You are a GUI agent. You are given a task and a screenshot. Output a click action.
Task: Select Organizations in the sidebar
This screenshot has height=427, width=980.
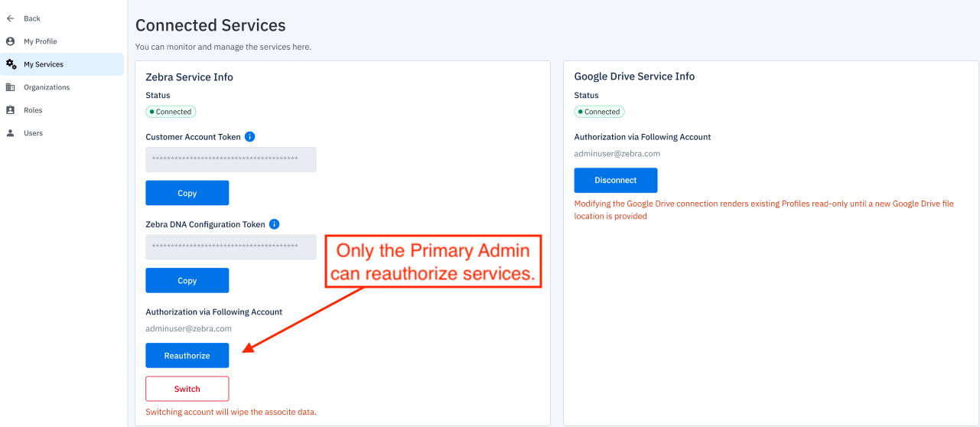tap(46, 87)
